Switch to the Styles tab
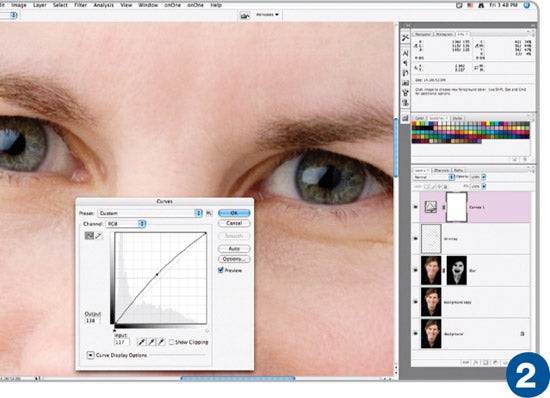 coord(457,118)
